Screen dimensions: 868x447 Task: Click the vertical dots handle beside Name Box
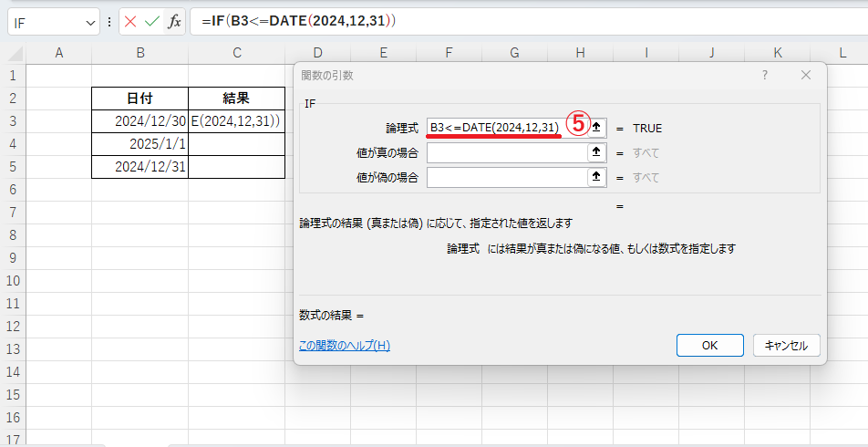tap(109, 22)
